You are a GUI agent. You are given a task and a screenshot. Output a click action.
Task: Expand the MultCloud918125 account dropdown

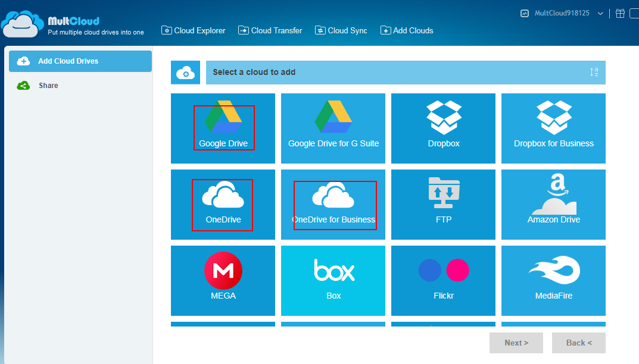click(x=600, y=14)
